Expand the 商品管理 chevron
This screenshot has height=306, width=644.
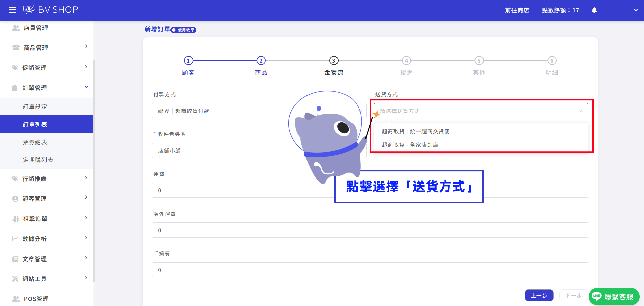click(86, 47)
